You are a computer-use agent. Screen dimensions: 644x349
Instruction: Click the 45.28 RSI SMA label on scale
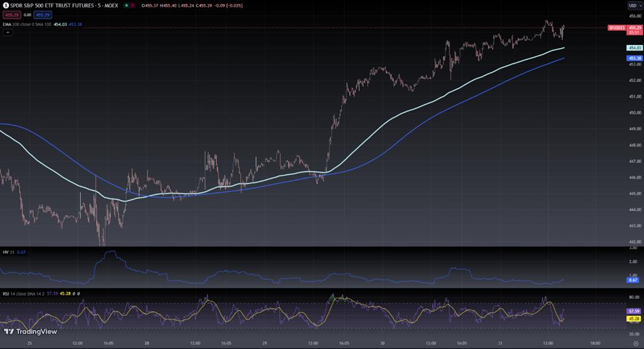pos(633,319)
